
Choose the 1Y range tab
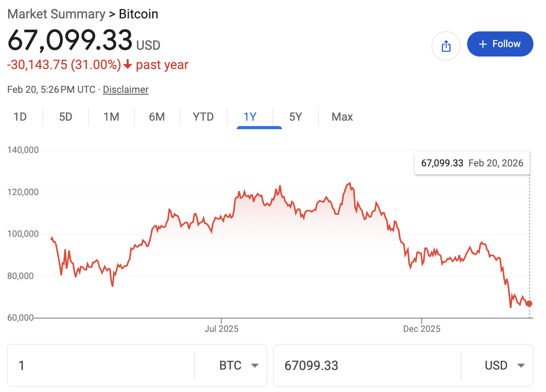tap(250, 117)
